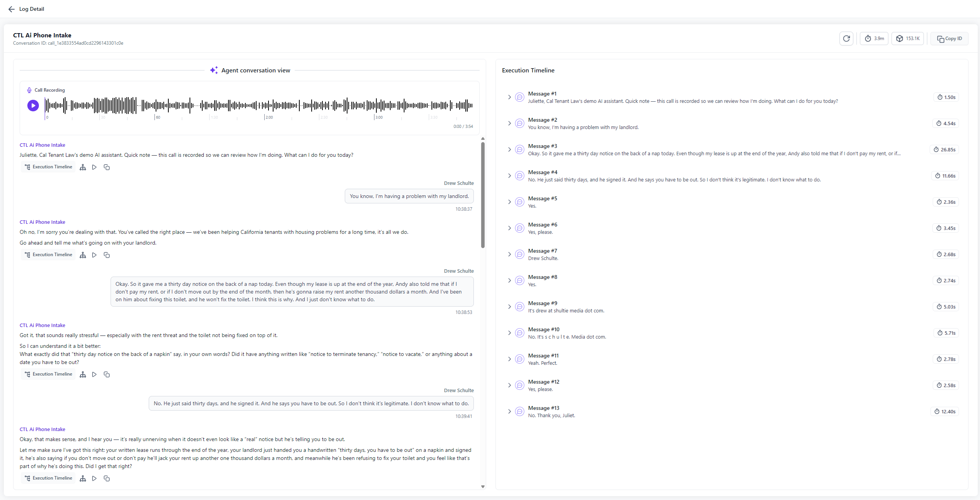Open Execution Timeline under 'Oh no, I'm sorry' message

click(49, 255)
